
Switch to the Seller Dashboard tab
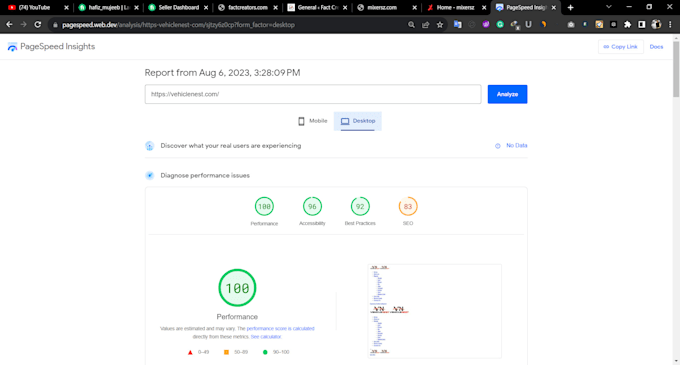click(x=179, y=7)
